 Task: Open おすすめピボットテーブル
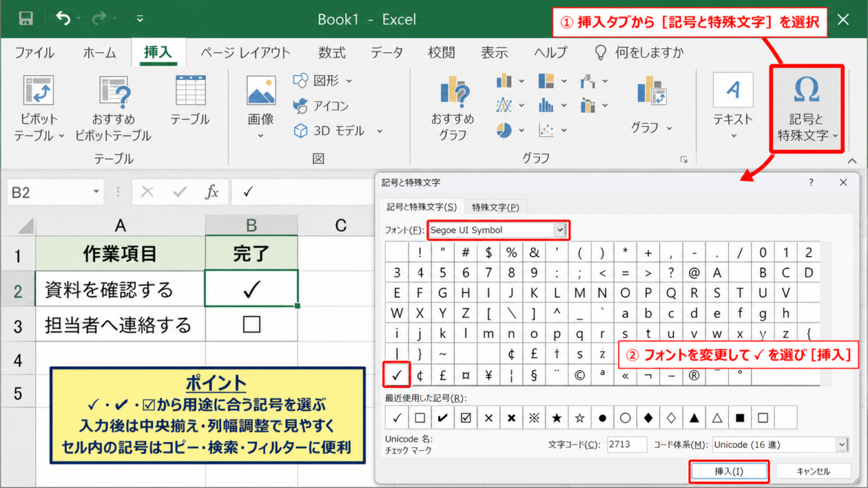coord(113,108)
